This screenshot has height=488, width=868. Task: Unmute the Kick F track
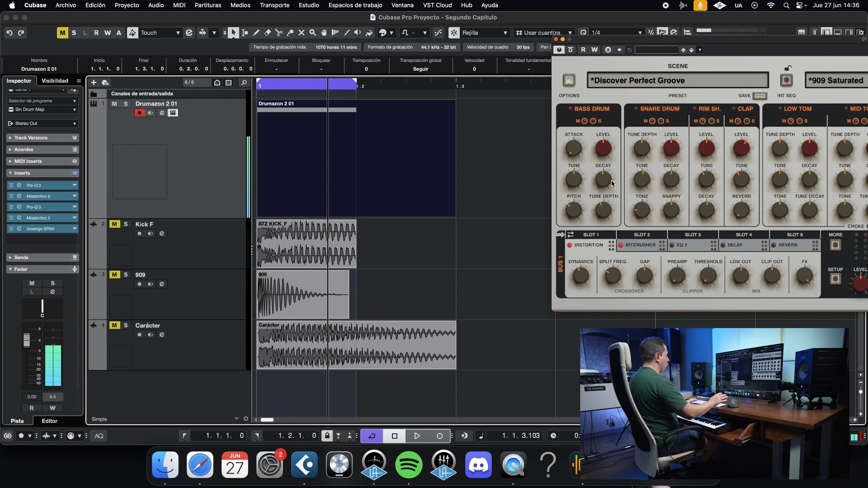pyautogui.click(x=114, y=224)
